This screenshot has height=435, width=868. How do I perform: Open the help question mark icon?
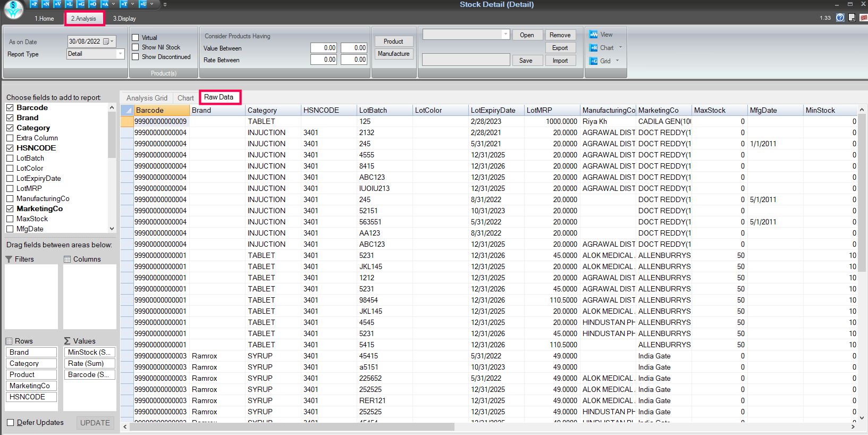840,18
